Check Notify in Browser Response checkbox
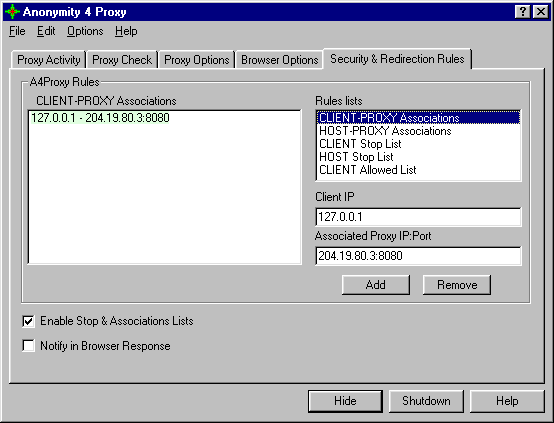This screenshot has width=554, height=423. click(28, 346)
